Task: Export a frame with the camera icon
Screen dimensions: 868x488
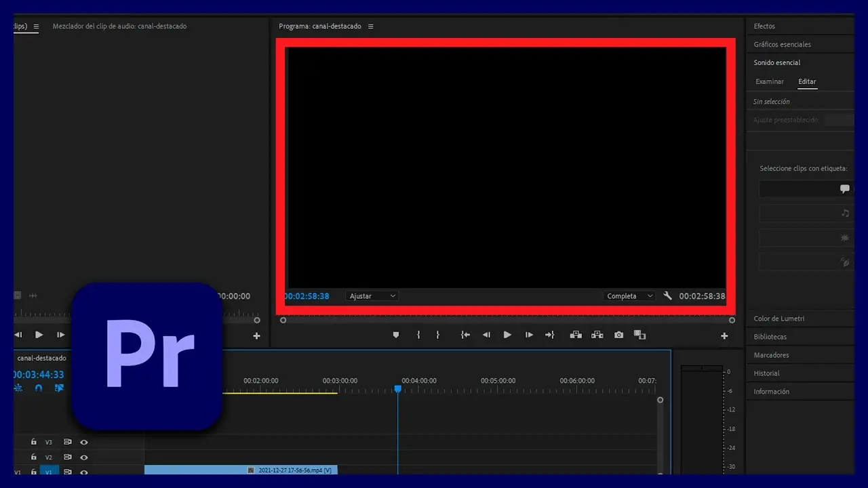Action: tap(618, 335)
